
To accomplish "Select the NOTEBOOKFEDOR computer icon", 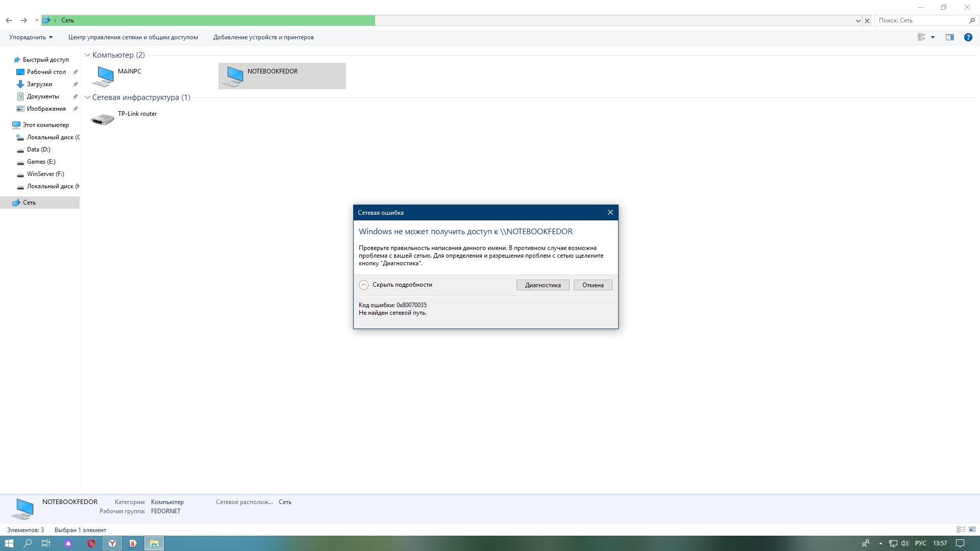I will 233,76.
